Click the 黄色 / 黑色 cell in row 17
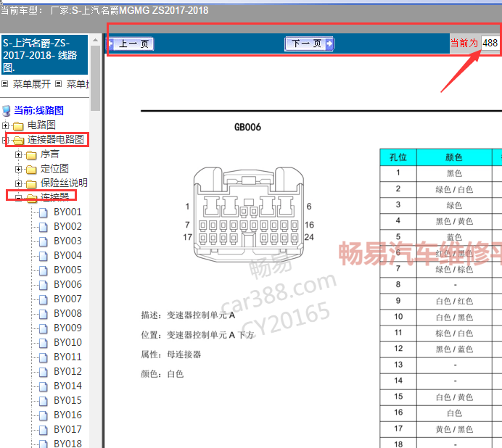This screenshot has height=448, width=502. click(454, 429)
